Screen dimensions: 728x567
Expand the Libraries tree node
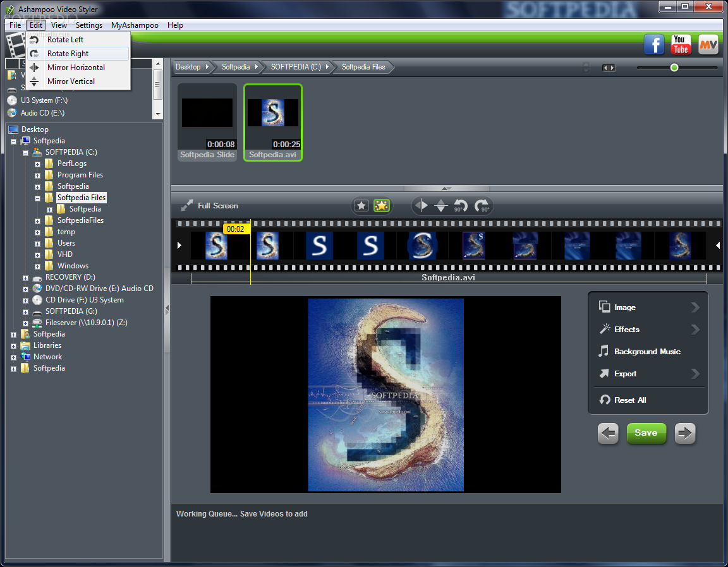tap(13, 346)
